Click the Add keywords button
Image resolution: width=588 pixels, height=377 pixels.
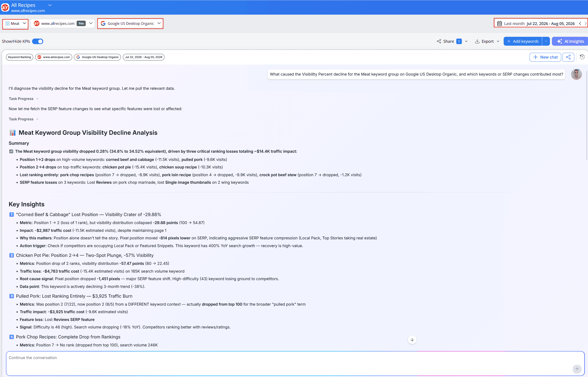pyautogui.click(x=522, y=41)
